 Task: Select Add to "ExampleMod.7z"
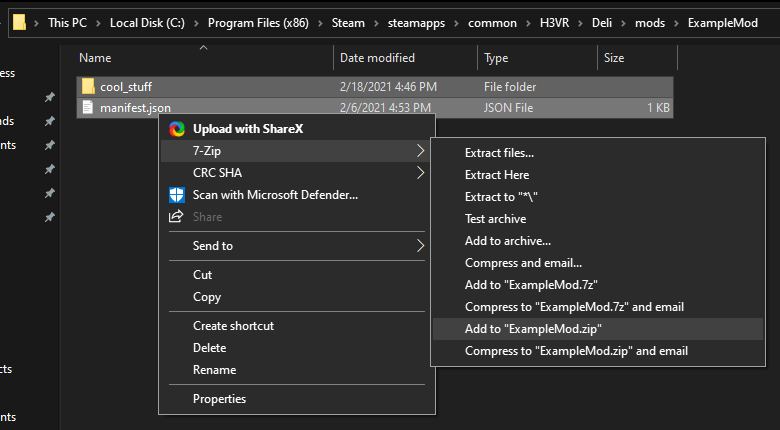pos(598,285)
